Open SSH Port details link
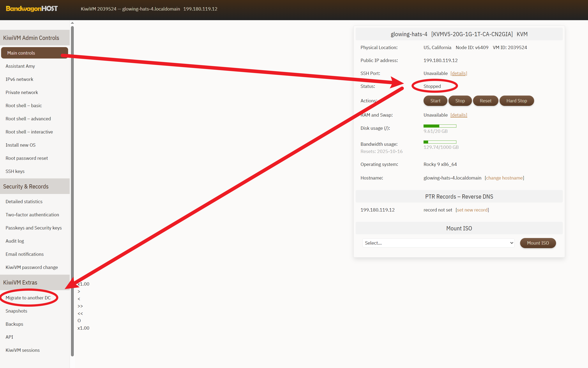Viewport: 588px width, 368px height. point(458,73)
